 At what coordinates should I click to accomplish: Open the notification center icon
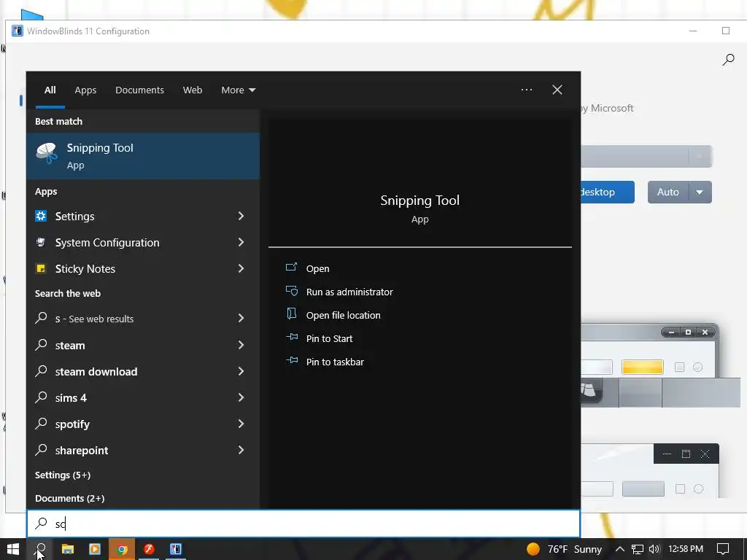click(723, 549)
